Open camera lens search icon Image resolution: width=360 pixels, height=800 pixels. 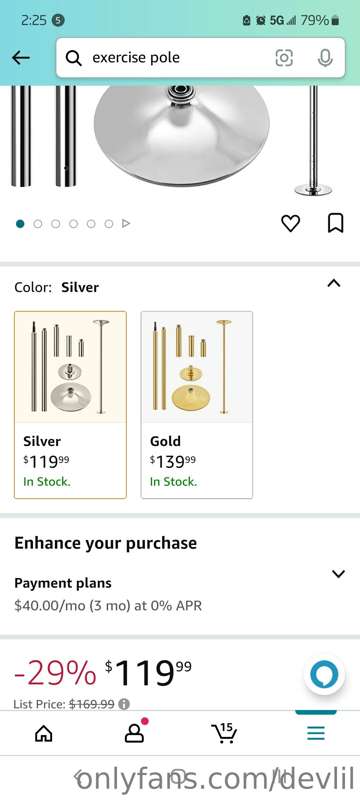(x=284, y=58)
